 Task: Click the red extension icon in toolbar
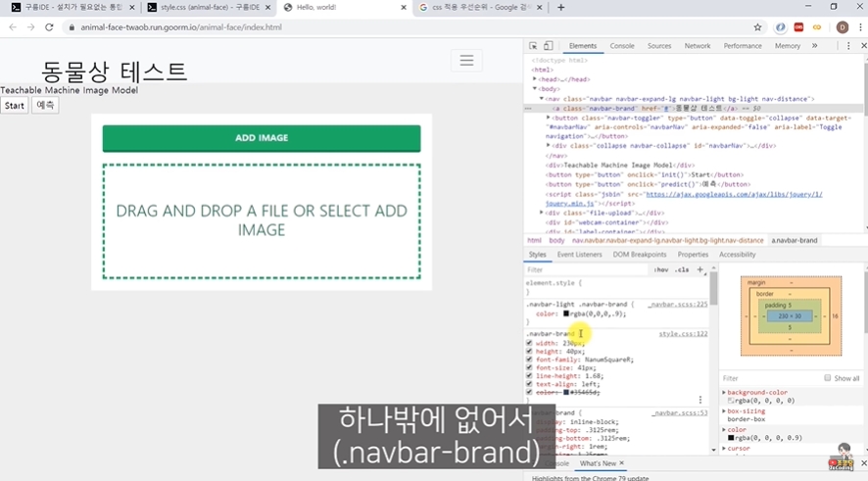tap(798, 27)
